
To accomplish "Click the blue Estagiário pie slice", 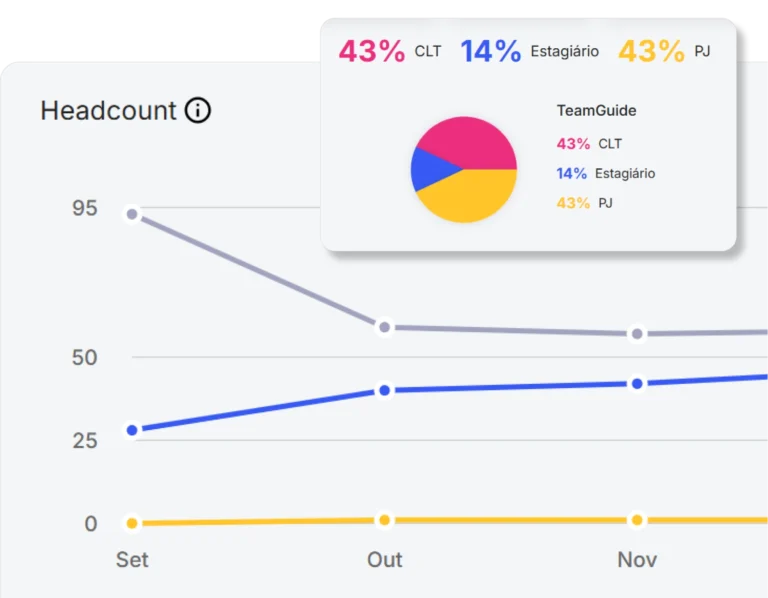I will coord(430,170).
